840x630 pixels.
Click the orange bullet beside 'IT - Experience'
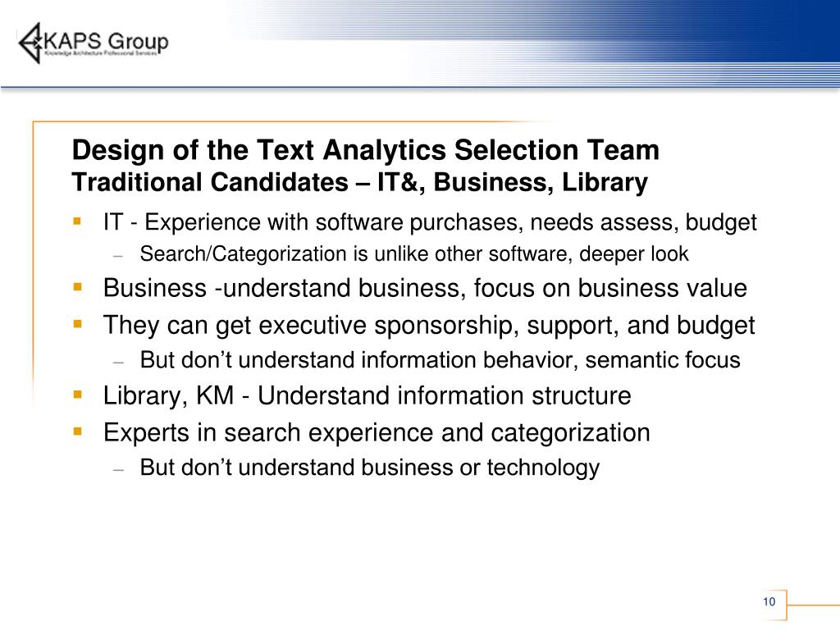pyautogui.click(x=78, y=221)
